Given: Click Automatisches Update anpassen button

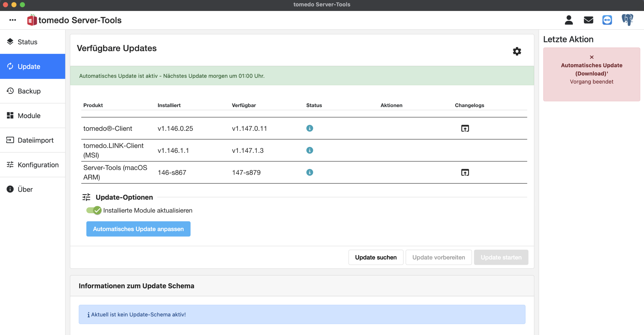Looking at the screenshot, I should coord(138,229).
